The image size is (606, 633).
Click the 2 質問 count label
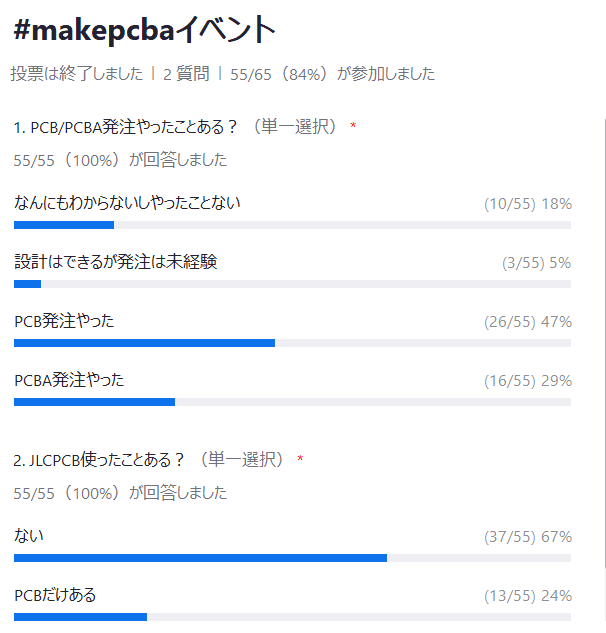186,74
